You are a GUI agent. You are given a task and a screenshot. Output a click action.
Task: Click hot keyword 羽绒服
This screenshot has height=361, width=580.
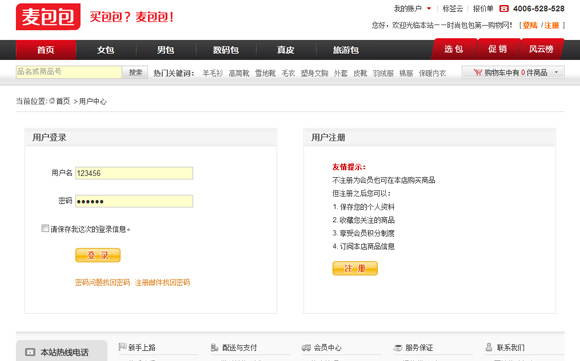(x=383, y=73)
